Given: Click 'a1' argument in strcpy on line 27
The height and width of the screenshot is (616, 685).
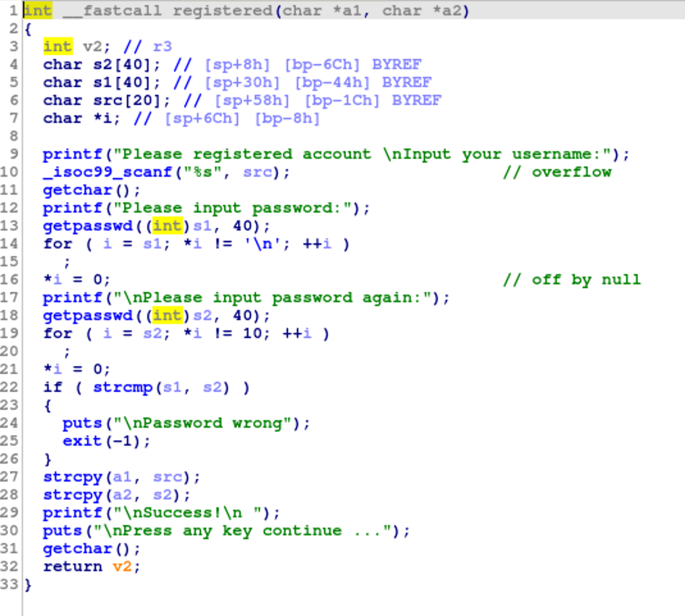Looking at the screenshot, I should [122, 476].
